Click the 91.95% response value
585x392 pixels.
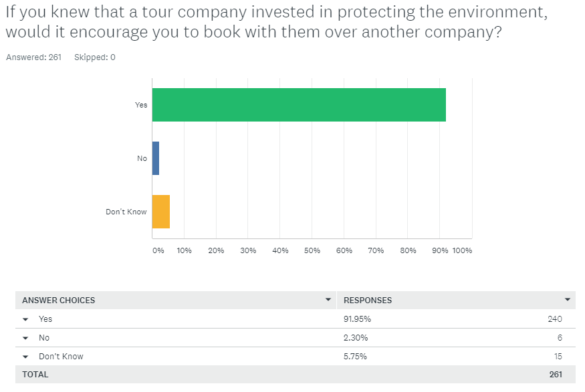click(x=356, y=319)
